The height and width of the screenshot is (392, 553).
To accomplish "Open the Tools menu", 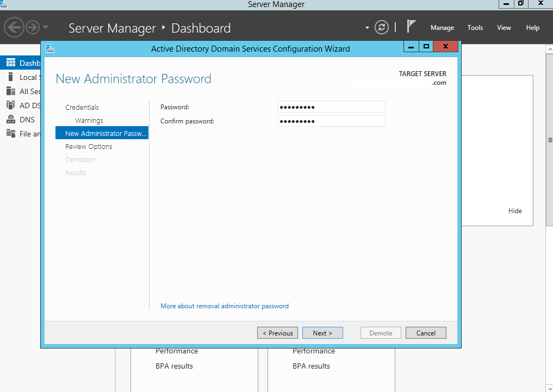I will (475, 27).
